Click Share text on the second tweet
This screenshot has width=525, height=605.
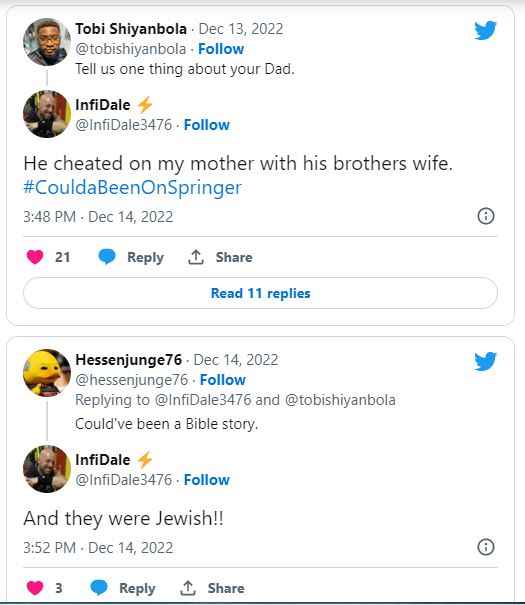(x=226, y=588)
